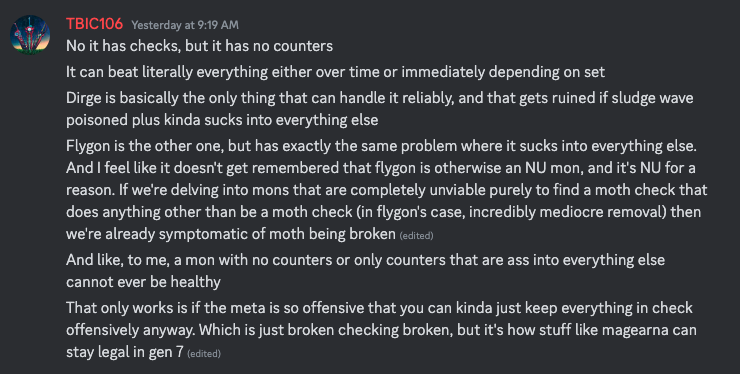Viewport: 740px width, 374px height.
Task: Click the TBIC106 username
Action: [x=94, y=24]
